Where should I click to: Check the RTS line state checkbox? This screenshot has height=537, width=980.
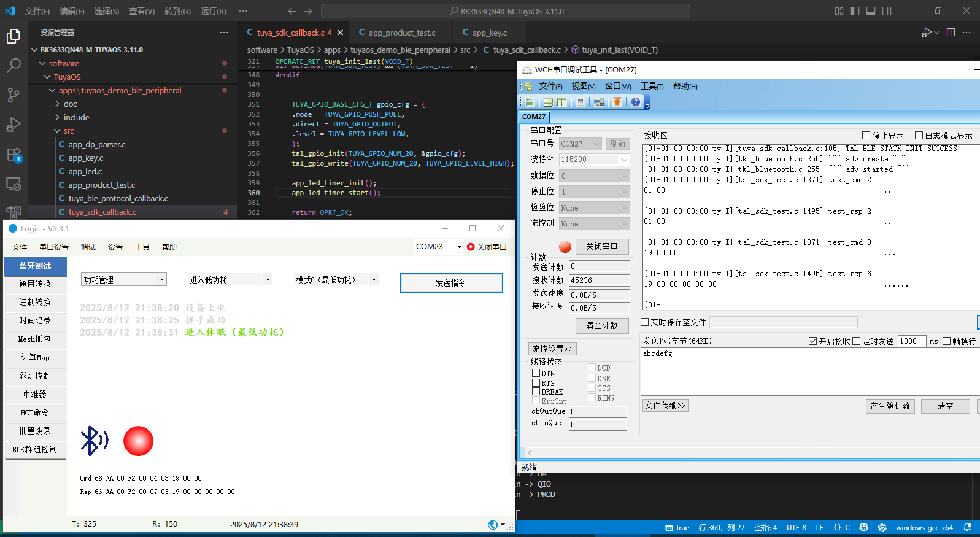[536, 382]
